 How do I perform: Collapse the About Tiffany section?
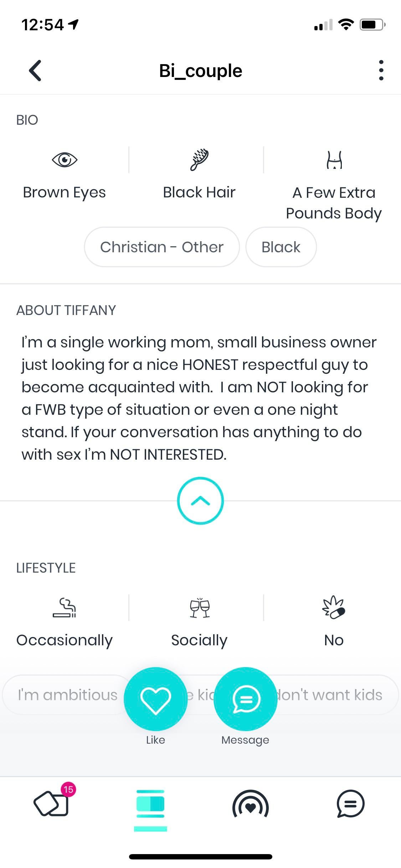[x=200, y=501]
